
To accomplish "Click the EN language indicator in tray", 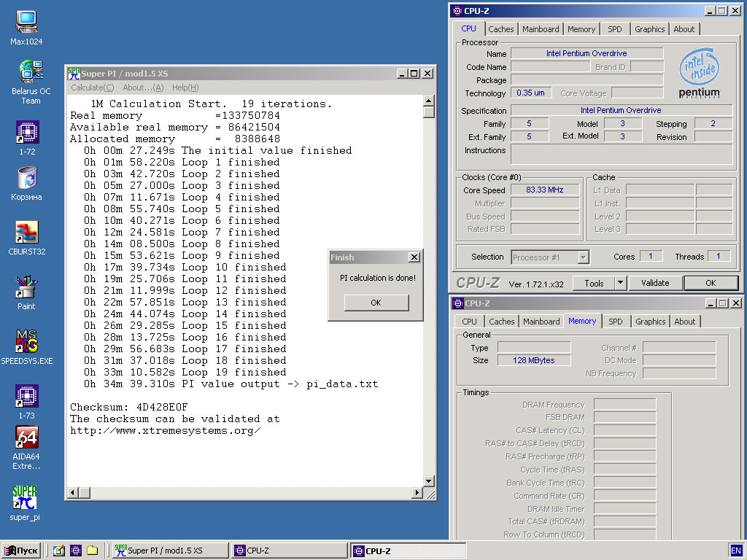I will (736, 551).
